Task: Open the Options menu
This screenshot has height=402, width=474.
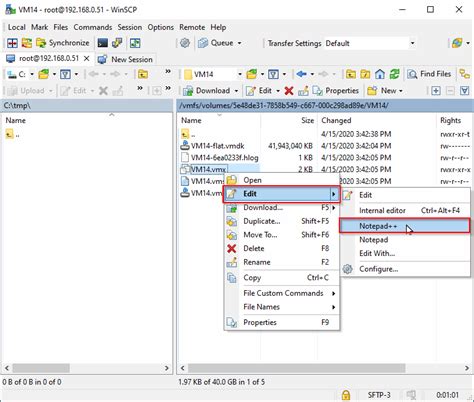Action: pos(161,27)
